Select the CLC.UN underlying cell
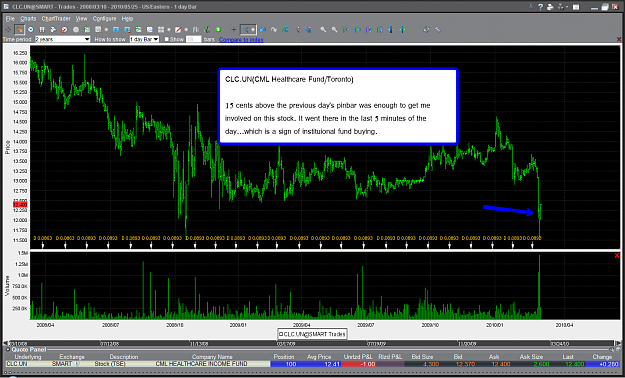 pyautogui.click(x=18, y=364)
